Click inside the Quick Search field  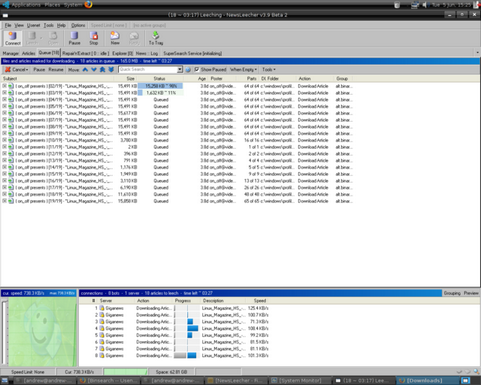click(148, 69)
